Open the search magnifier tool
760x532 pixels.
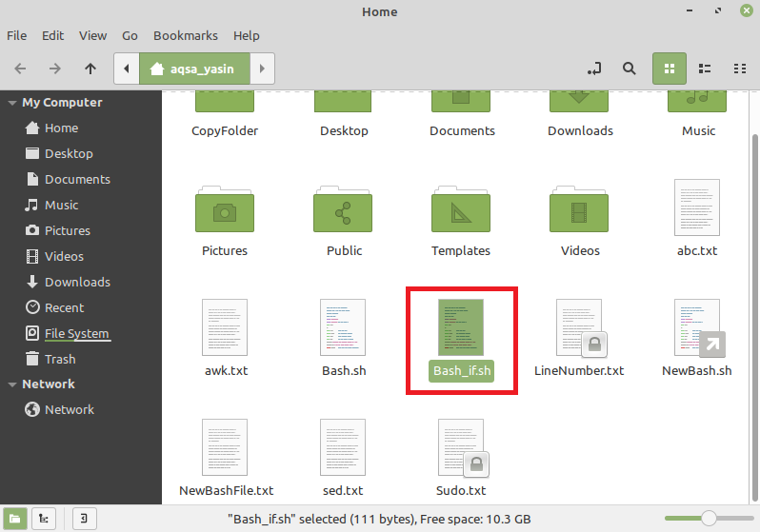point(630,69)
